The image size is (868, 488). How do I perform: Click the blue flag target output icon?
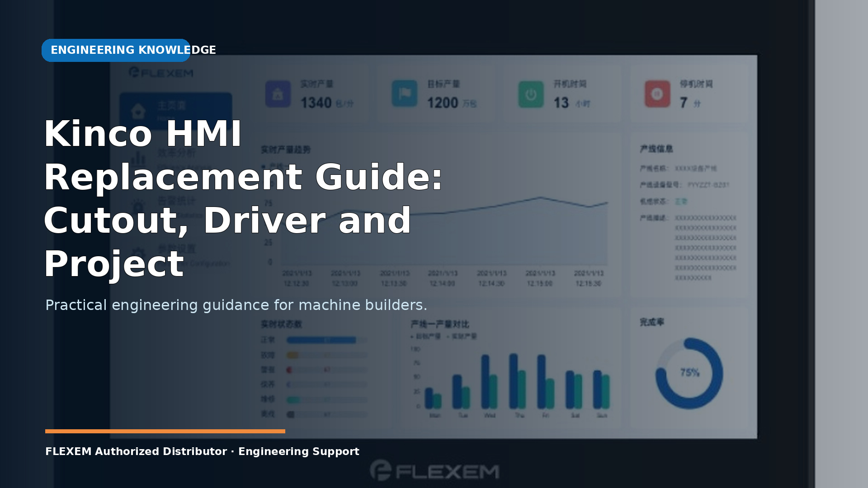tap(405, 94)
